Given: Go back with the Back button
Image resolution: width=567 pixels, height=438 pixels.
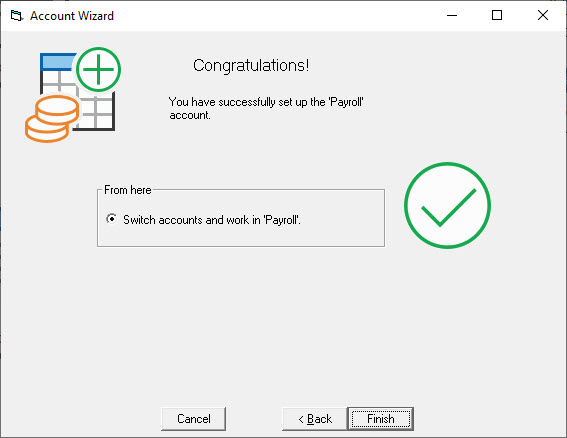Looking at the screenshot, I should (315, 419).
